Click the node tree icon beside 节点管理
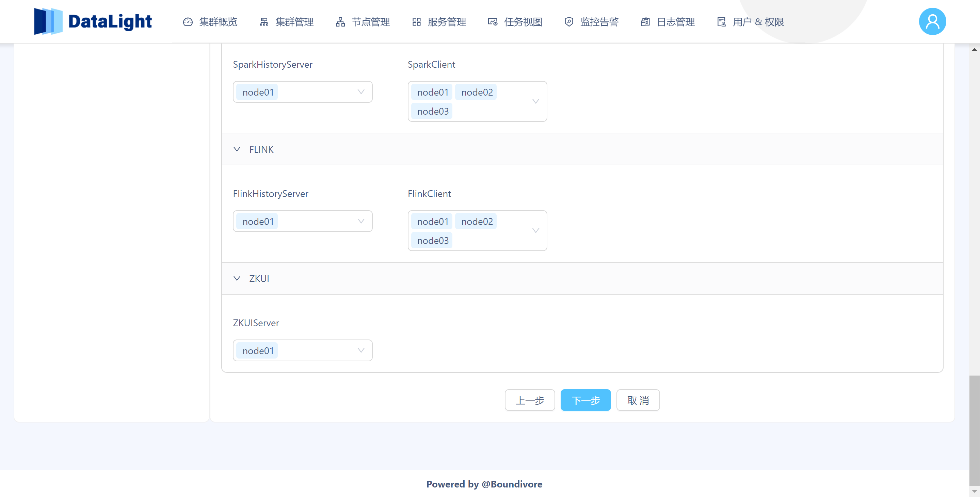Screen dimensions: 980x497 coord(340,22)
